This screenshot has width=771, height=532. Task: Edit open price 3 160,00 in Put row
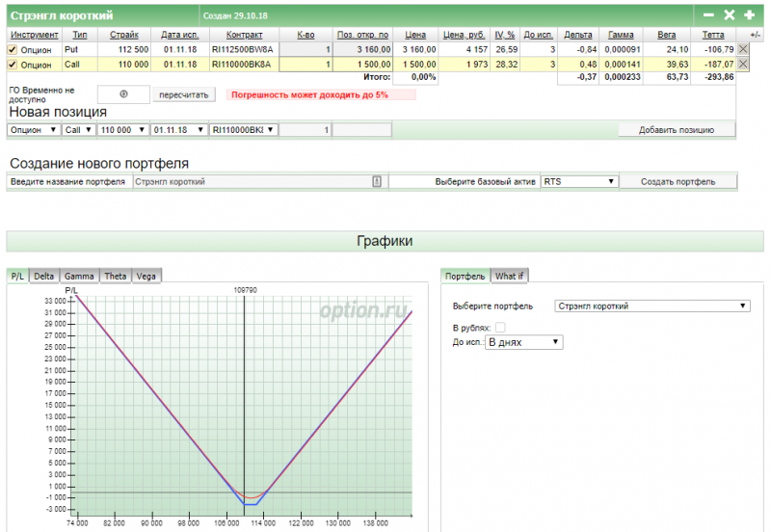pos(363,50)
